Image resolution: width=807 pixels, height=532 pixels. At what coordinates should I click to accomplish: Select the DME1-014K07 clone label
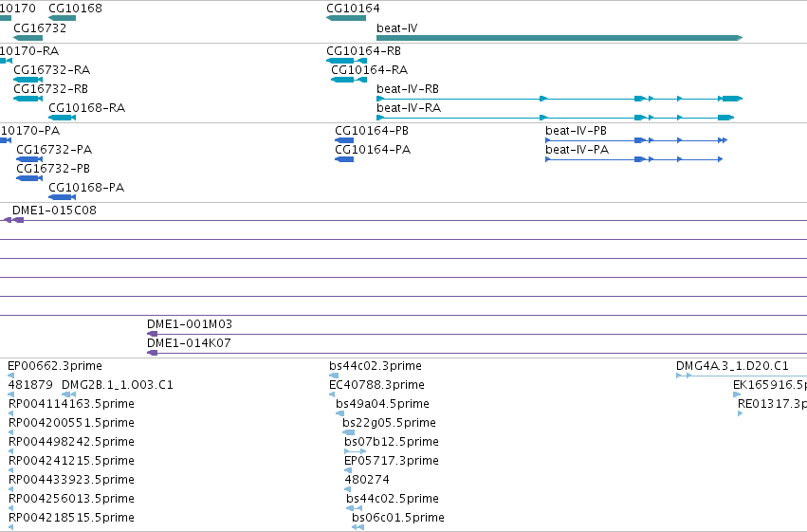(189, 343)
